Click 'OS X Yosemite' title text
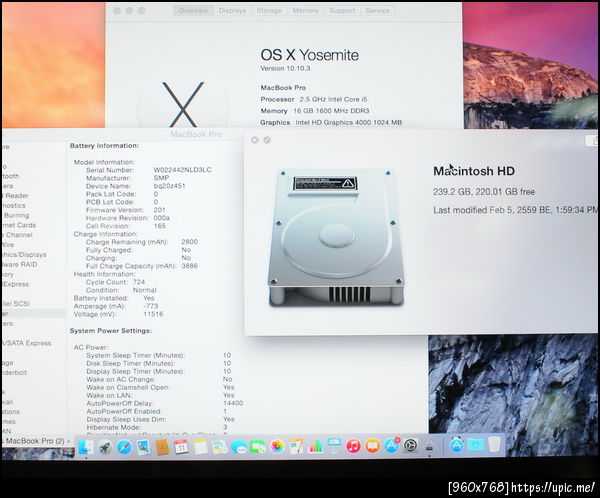600x498 pixels. [x=310, y=55]
